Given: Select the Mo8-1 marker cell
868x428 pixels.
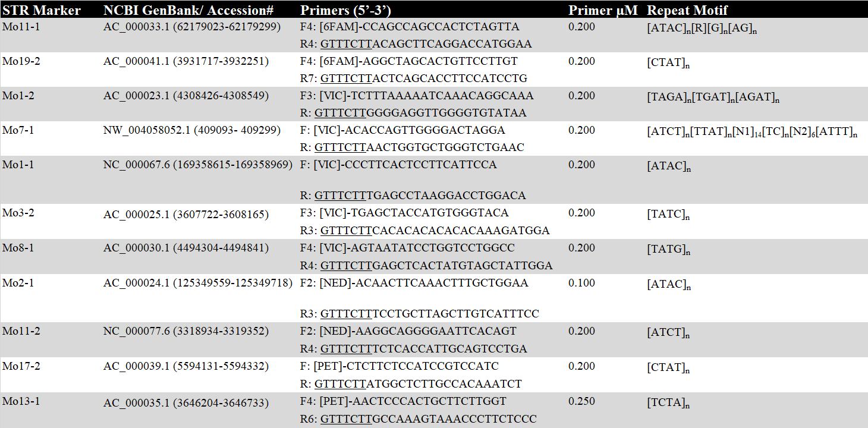Looking at the screenshot, I should [18, 248].
